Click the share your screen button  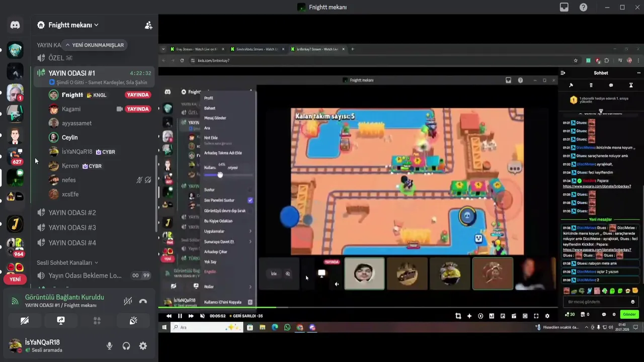[x=61, y=320]
